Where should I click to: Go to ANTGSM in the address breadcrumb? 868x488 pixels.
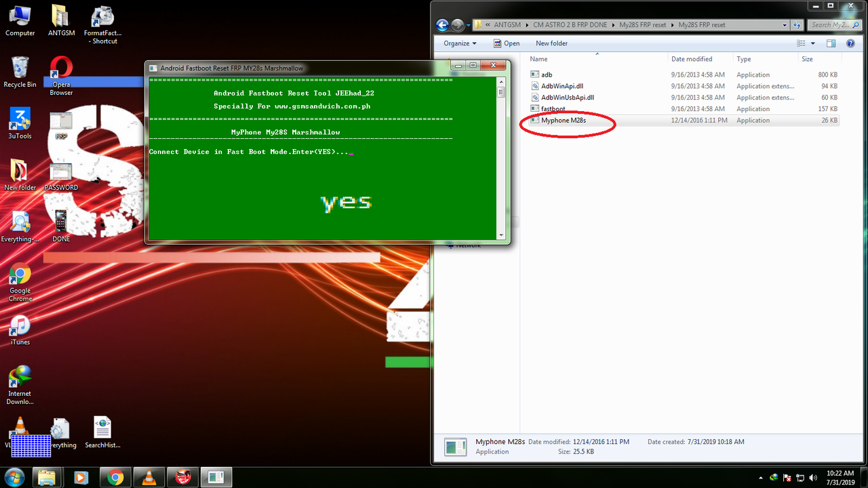tap(507, 25)
